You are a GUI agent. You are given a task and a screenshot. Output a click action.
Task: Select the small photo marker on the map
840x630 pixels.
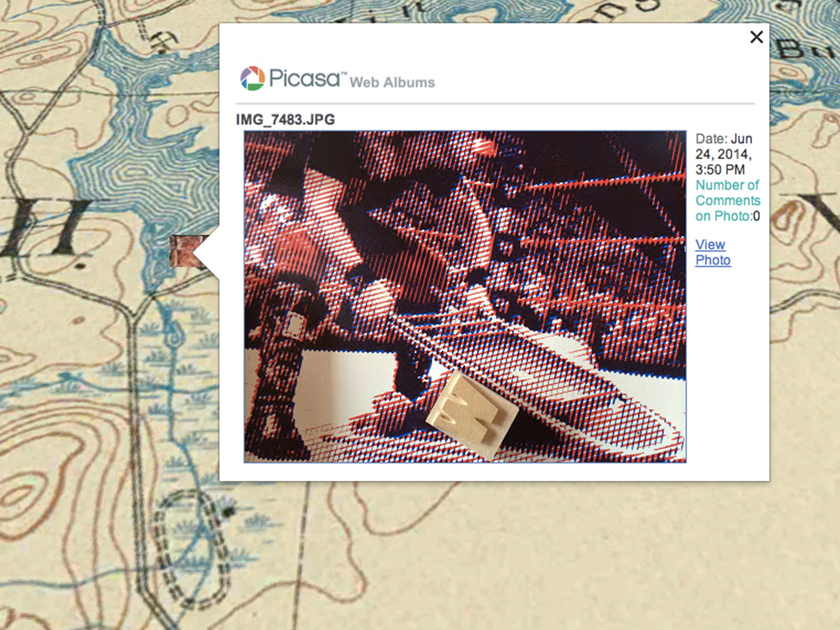click(182, 251)
